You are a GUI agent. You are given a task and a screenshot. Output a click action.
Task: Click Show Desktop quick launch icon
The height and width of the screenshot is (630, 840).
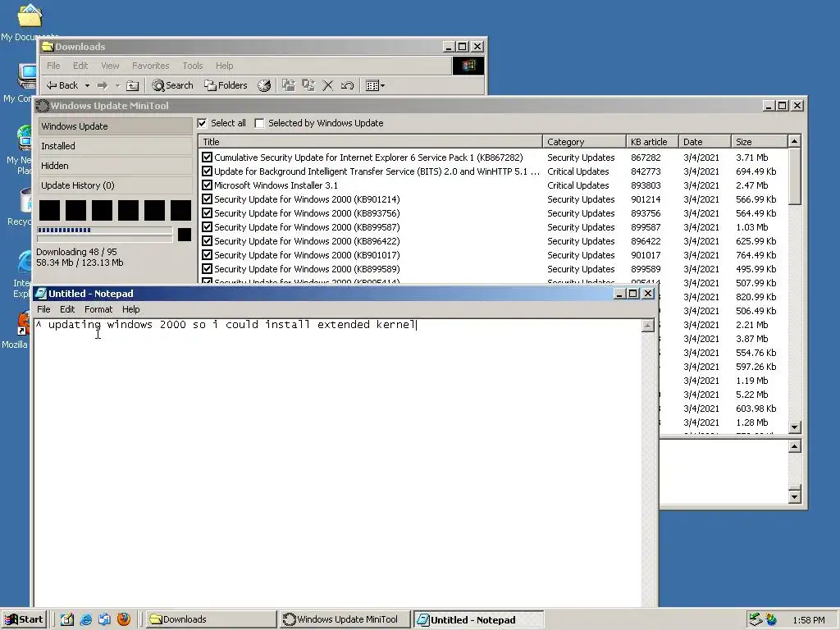(67, 619)
